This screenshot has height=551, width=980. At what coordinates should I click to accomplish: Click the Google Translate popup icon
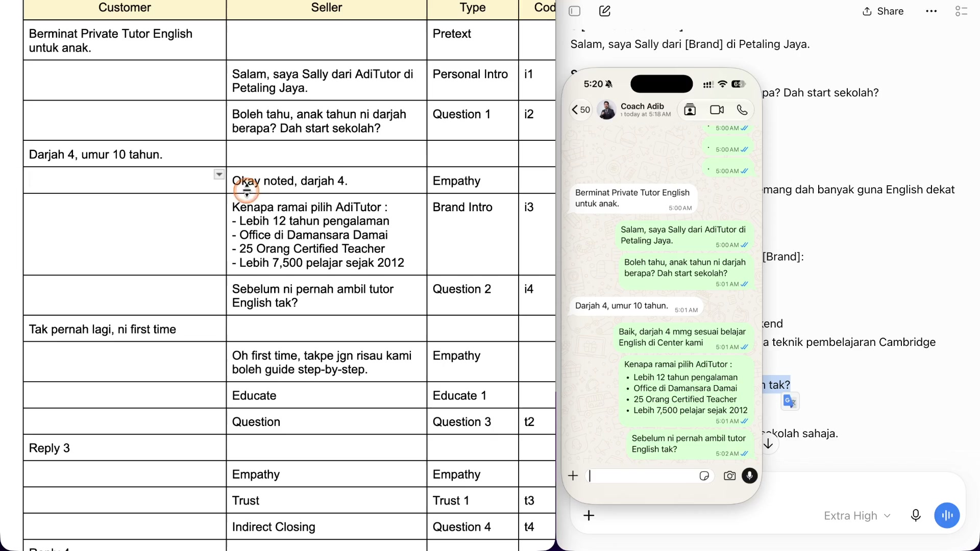pos(790,402)
